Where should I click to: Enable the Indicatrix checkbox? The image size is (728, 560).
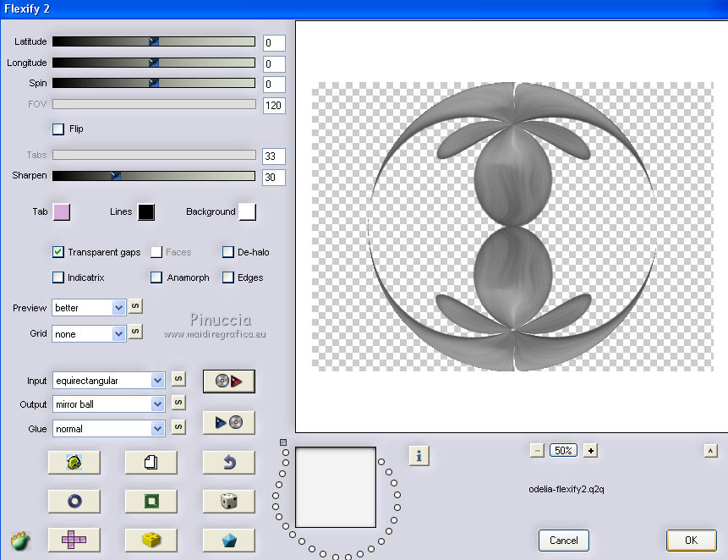click(58, 277)
